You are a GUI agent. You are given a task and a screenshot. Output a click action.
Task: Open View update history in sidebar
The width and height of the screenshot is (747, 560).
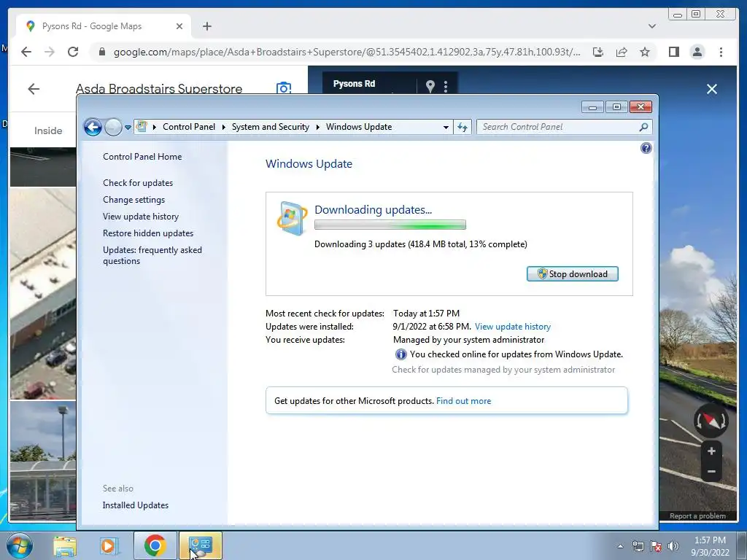pos(141,216)
